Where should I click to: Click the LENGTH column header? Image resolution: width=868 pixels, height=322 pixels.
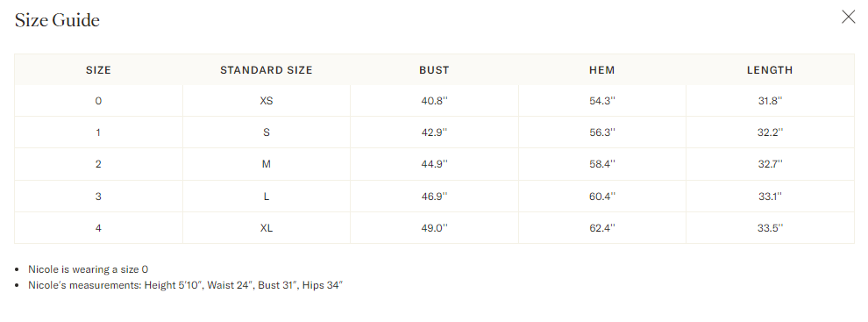[x=770, y=70]
